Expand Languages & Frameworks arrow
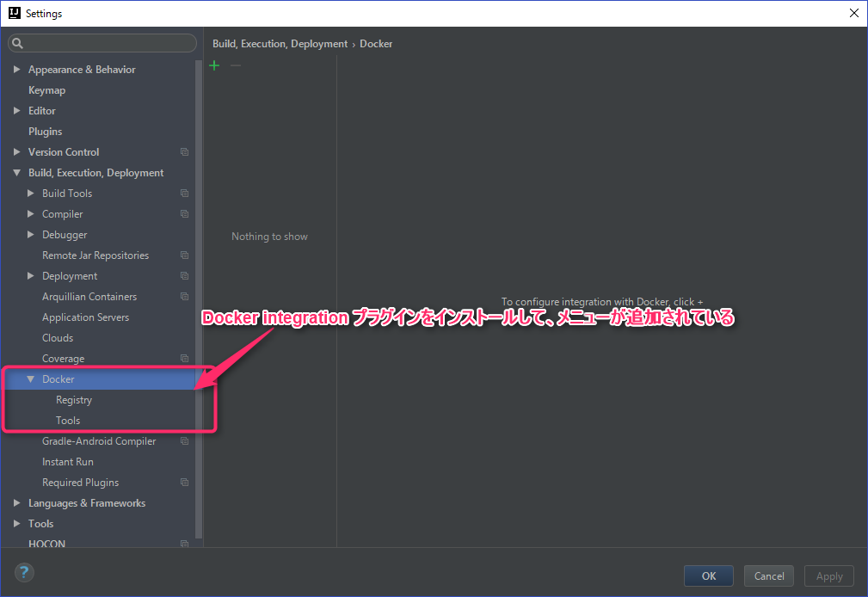 [x=16, y=503]
